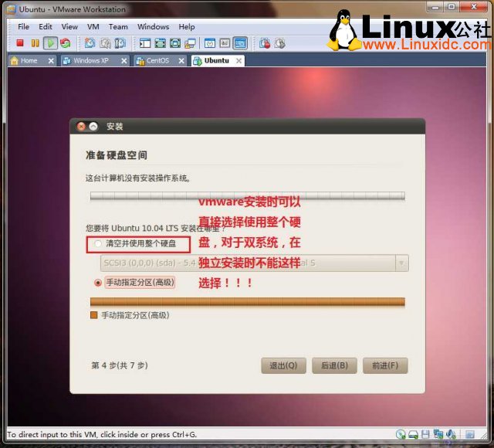
Task: Open the Team menu
Action: 118,27
